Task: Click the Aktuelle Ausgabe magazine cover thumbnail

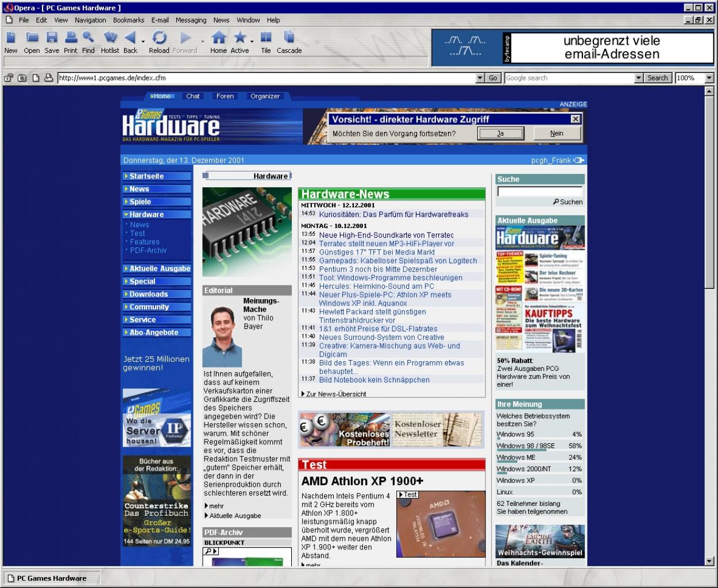Action: 540,289
